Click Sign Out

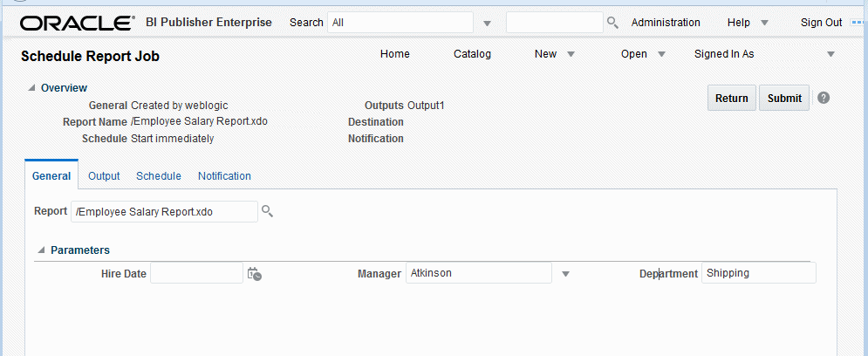pyautogui.click(x=821, y=23)
